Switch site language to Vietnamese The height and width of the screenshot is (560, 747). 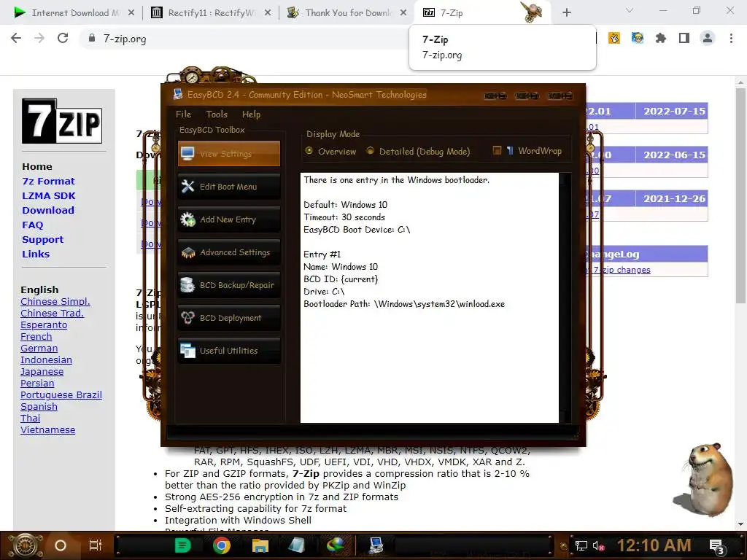tap(47, 430)
